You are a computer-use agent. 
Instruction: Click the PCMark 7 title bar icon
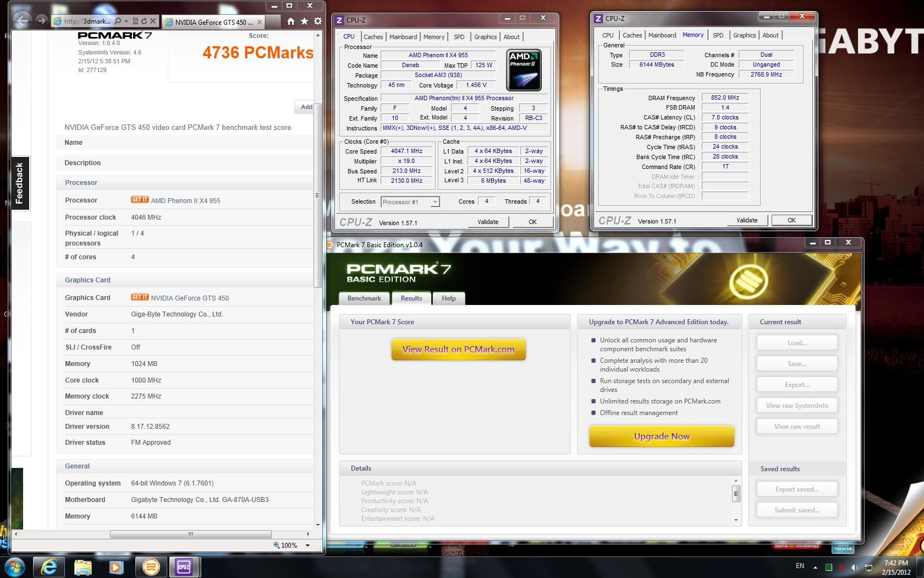330,245
